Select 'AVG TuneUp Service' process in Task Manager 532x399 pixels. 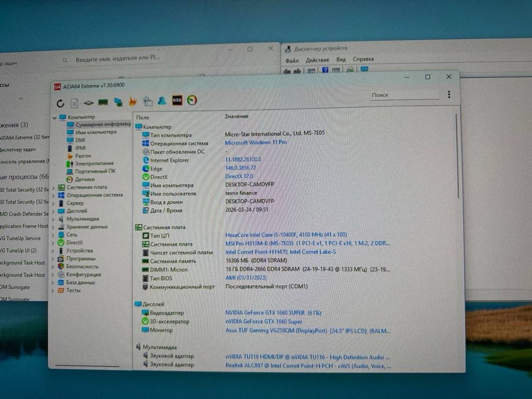click(21, 238)
